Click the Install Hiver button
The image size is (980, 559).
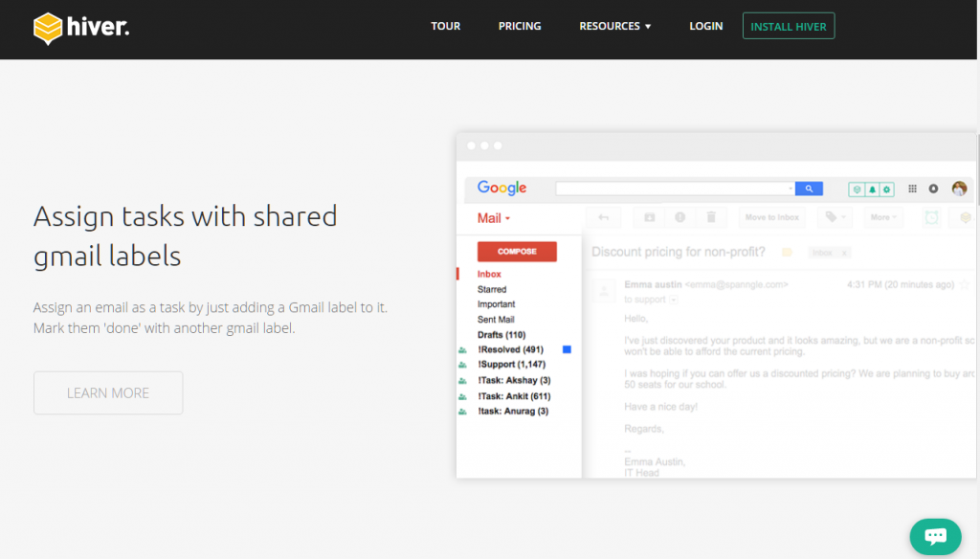tap(789, 26)
